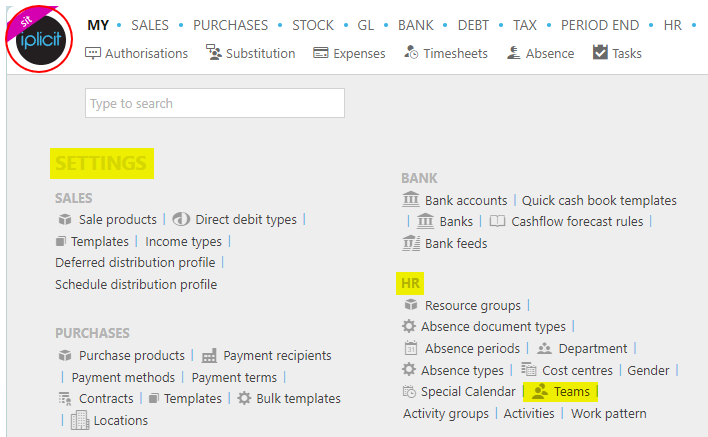This screenshot has height=437, width=708.
Task: Open the Expenses card icon
Action: click(321, 53)
